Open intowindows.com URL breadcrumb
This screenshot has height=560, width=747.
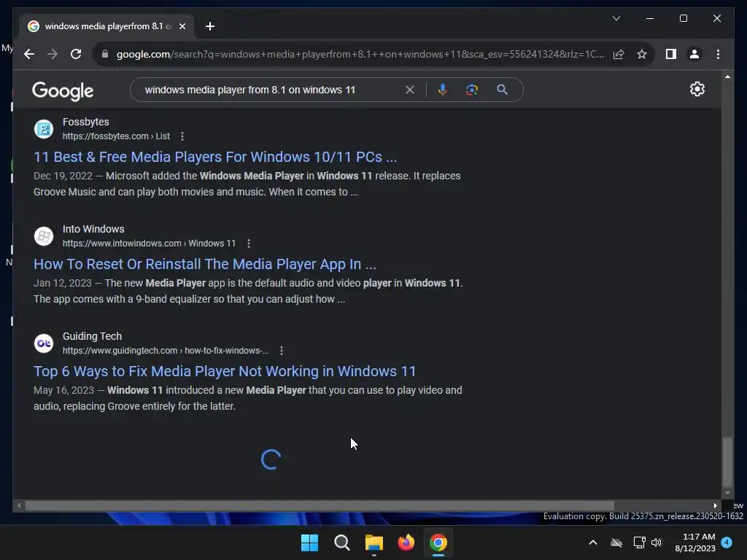(x=149, y=244)
